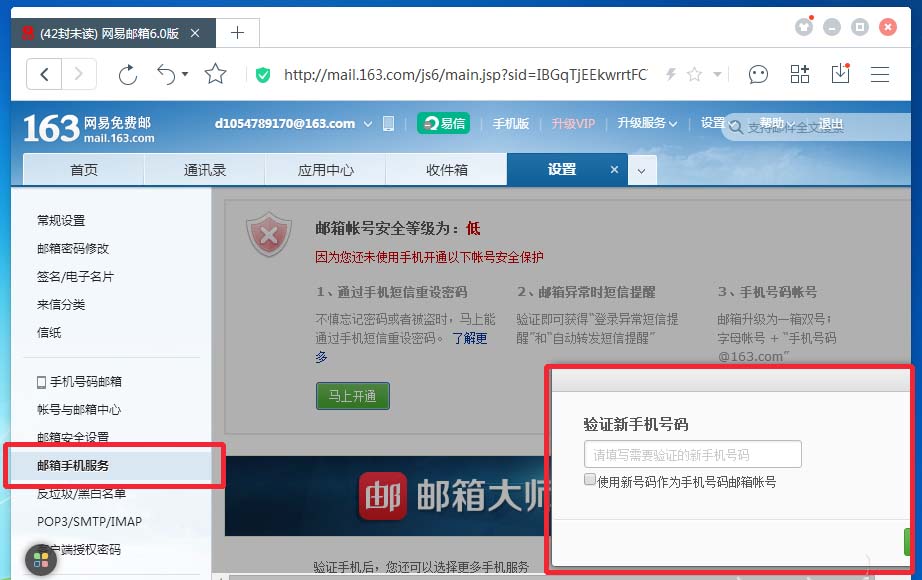Check 使用新号码作为手机号码邮箱帐号
This screenshot has height=580, width=922.
[589, 480]
